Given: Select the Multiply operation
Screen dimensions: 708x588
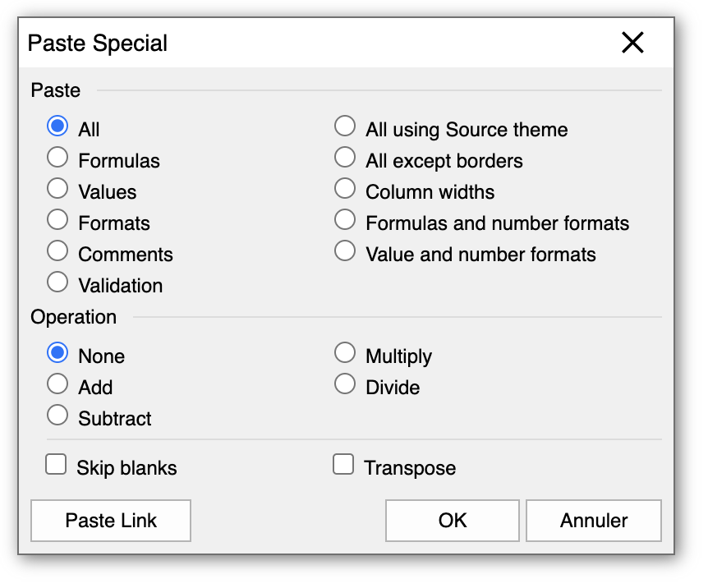Looking at the screenshot, I should 345,353.
